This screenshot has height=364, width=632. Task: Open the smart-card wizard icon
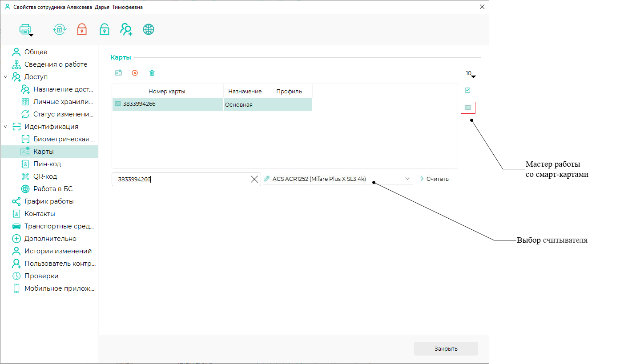click(x=468, y=108)
